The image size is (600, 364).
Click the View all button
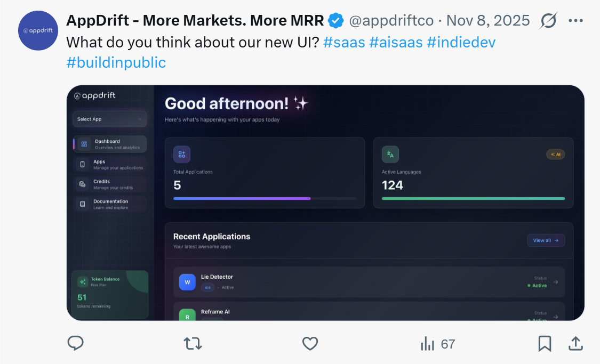click(546, 240)
